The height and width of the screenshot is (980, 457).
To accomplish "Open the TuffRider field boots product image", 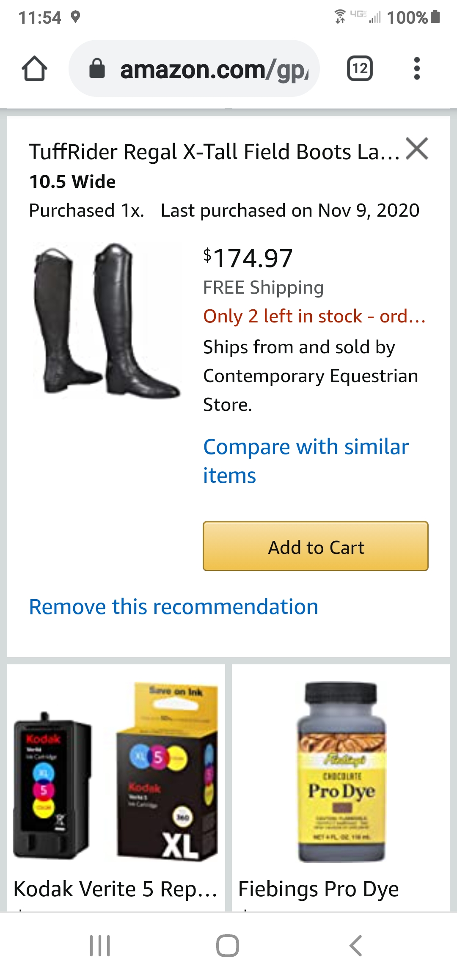I will (x=107, y=320).
